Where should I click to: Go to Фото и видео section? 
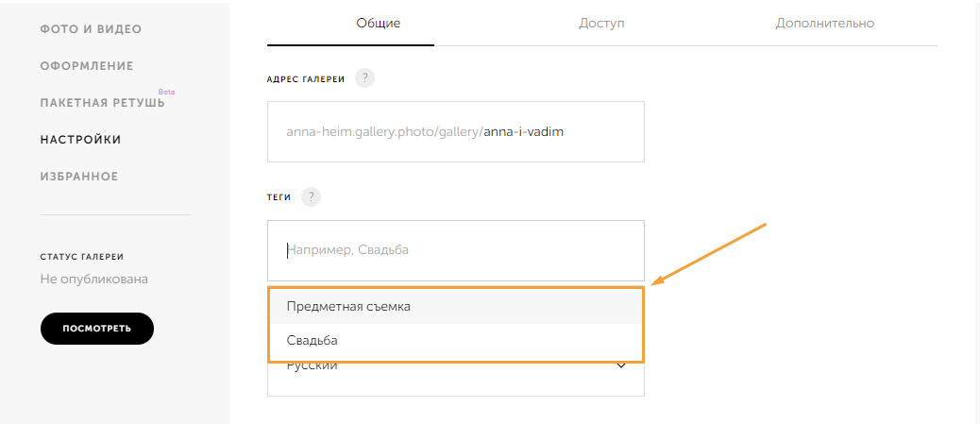[x=92, y=29]
